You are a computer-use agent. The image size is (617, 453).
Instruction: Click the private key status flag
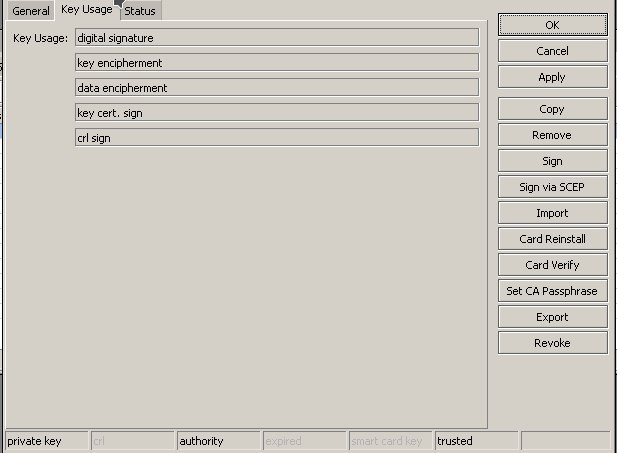click(x=47, y=440)
